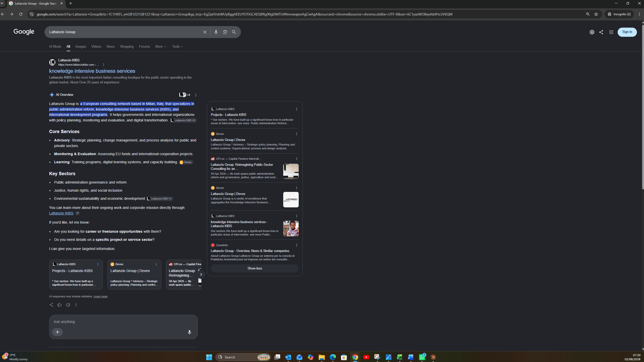Give AI Overview a thumbs up
The height and width of the screenshot is (362, 644).
click(60, 305)
